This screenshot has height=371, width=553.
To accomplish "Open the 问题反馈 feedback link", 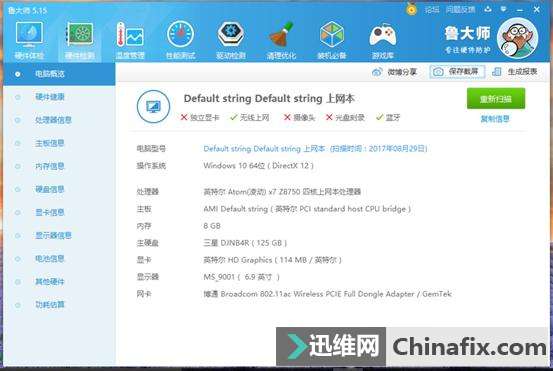I will (460, 10).
